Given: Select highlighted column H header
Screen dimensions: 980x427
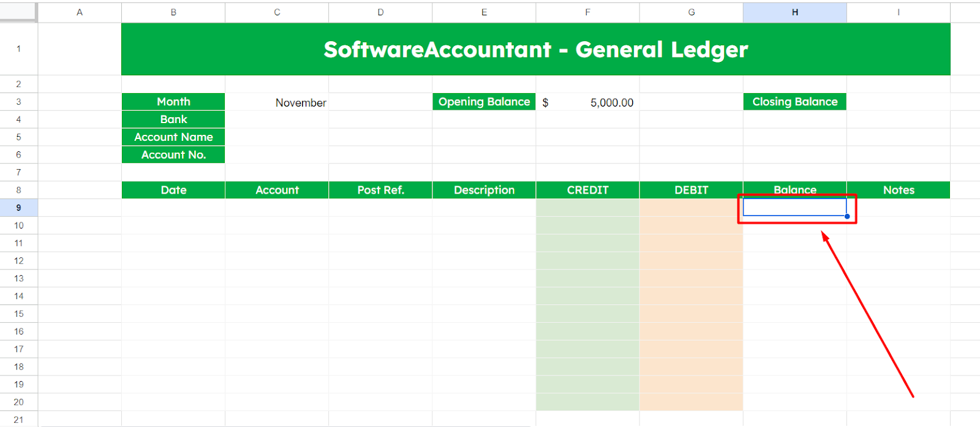Looking at the screenshot, I should click(795, 12).
